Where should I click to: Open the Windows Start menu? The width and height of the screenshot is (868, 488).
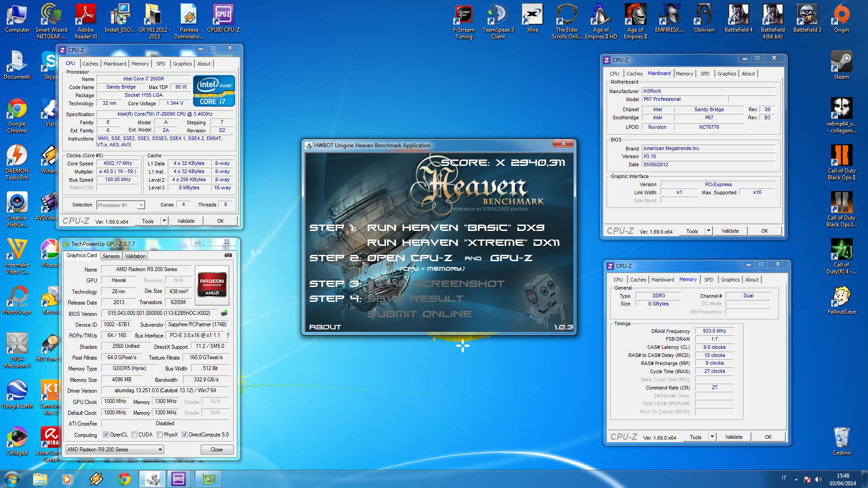point(12,479)
